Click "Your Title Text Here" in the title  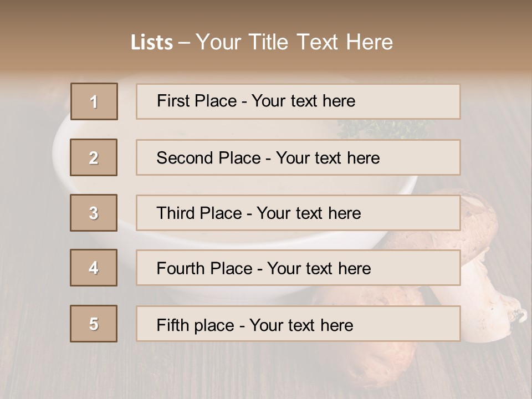pyautogui.click(x=294, y=42)
